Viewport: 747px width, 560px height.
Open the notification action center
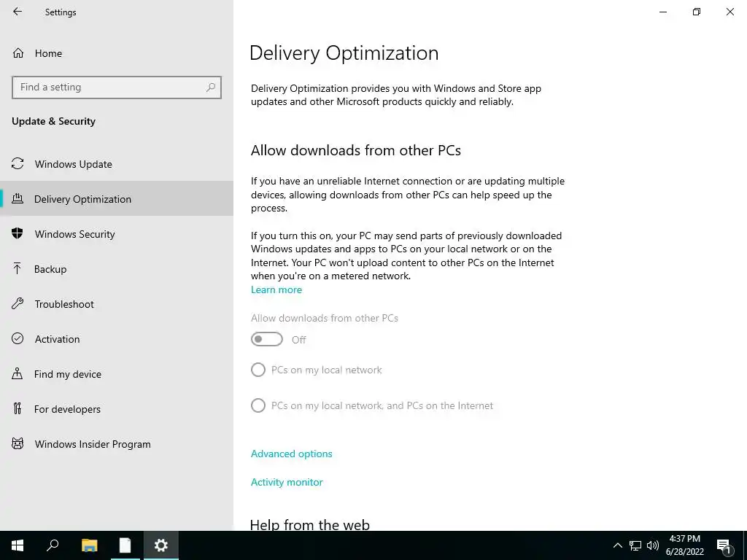tap(724, 546)
